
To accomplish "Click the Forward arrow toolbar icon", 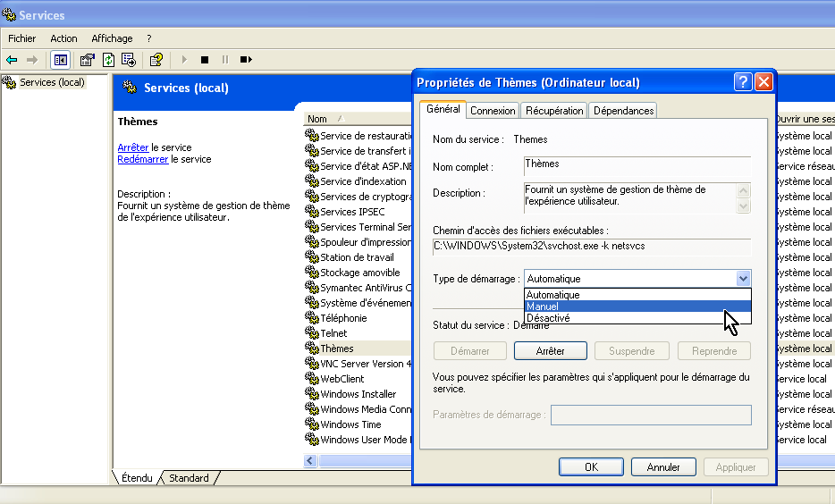I will tap(32, 60).
